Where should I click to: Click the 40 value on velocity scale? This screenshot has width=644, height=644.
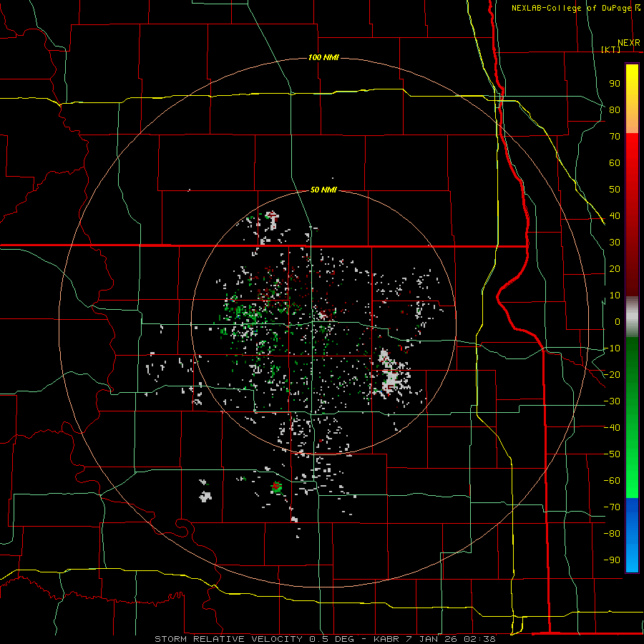click(615, 216)
